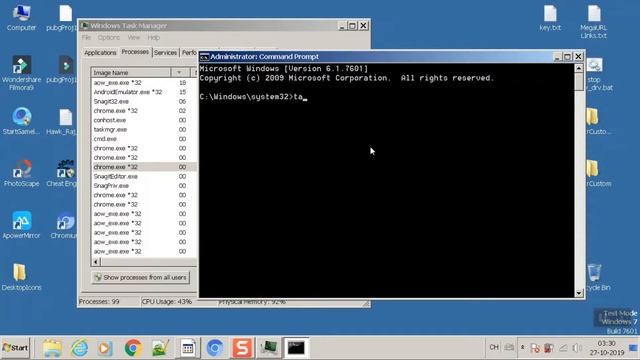Image resolution: width=640 pixels, height=360 pixels.
Task: Open Task Manager Options menu
Action: point(109,38)
